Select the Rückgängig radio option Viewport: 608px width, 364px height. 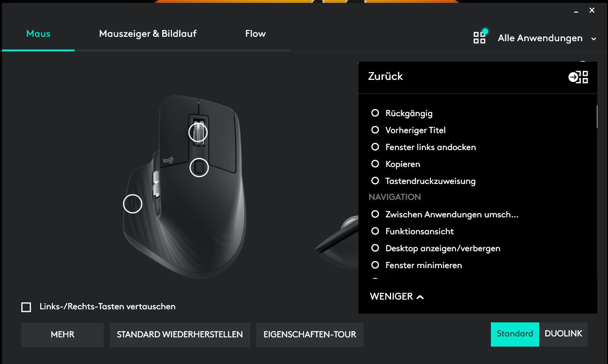click(x=375, y=113)
